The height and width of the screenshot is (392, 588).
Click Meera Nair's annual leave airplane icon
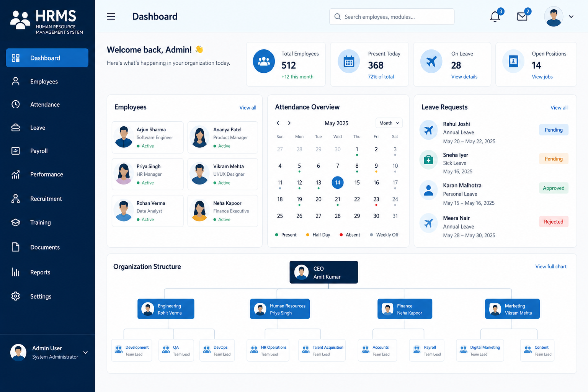click(x=428, y=223)
